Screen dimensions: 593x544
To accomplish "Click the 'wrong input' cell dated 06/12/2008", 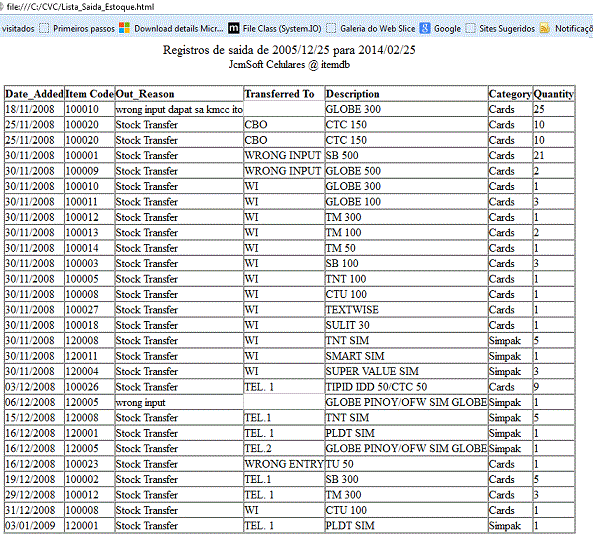I will [x=179, y=403].
